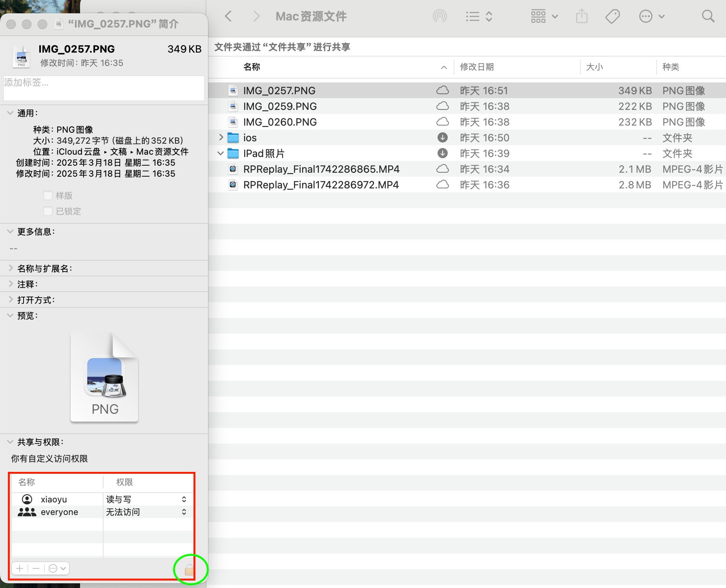Viewport: 726px width, 588px height.
Task: Open the group-by view icon in toolbar
Action: point(538,16)
